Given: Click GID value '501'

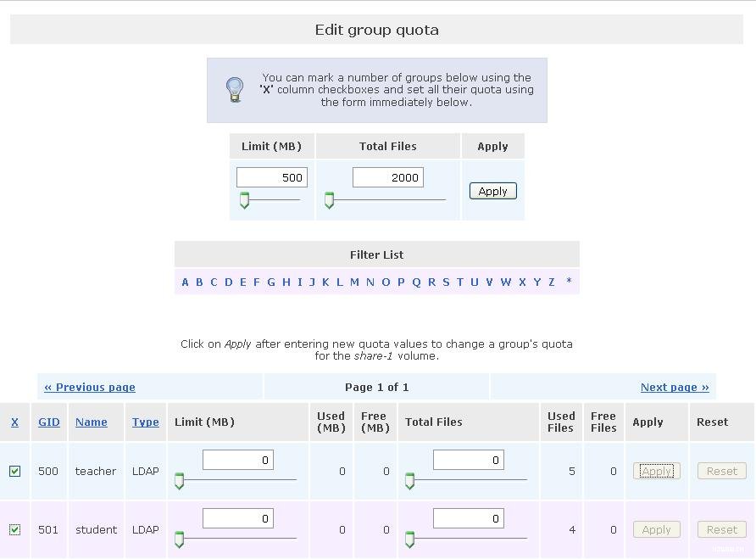Looking at the screenshot, I should pos(48,529).
